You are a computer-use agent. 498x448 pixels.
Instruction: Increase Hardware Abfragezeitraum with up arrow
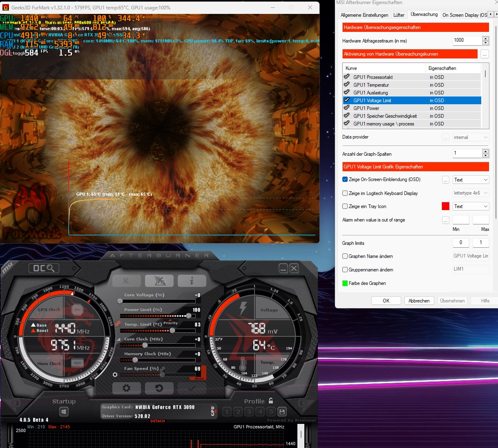(x=485, y=38)
